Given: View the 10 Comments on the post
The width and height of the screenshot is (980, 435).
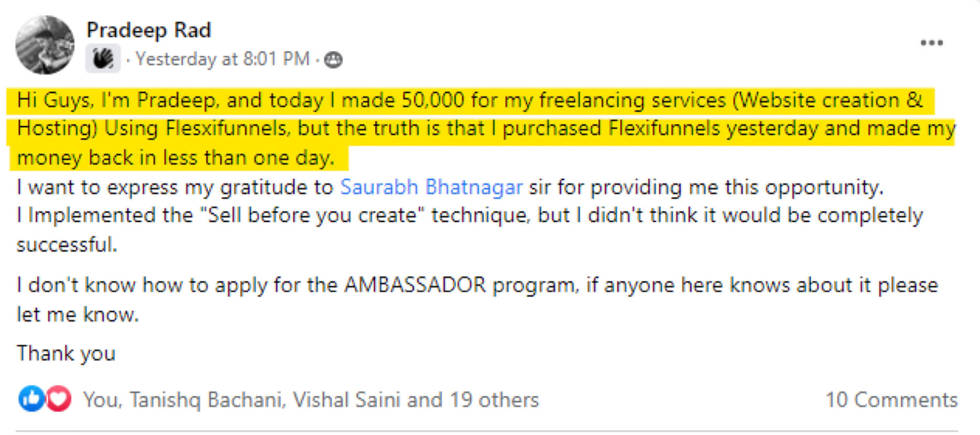Looking at the screenshot, I should point(891,400).
